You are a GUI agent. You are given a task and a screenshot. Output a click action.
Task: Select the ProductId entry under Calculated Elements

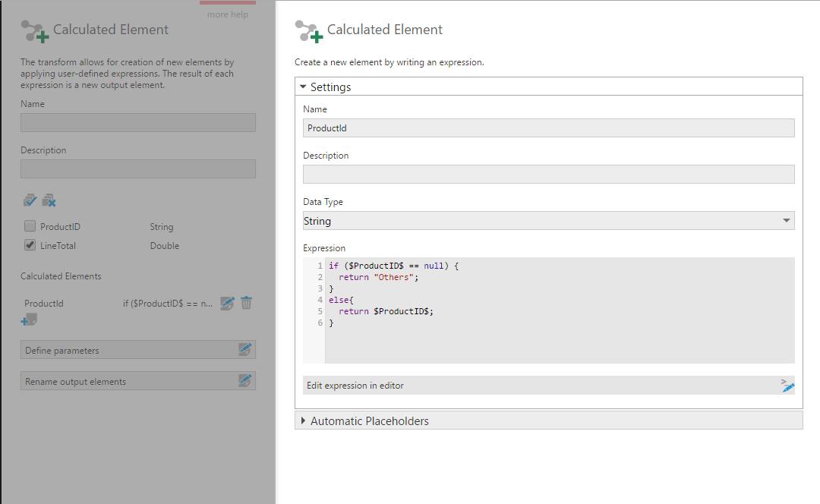(44, 303)
